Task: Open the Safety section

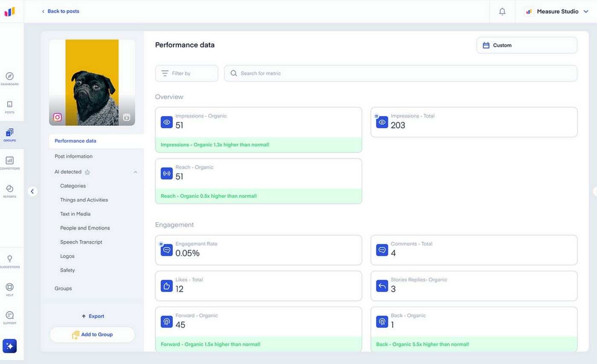Action: 67,270
